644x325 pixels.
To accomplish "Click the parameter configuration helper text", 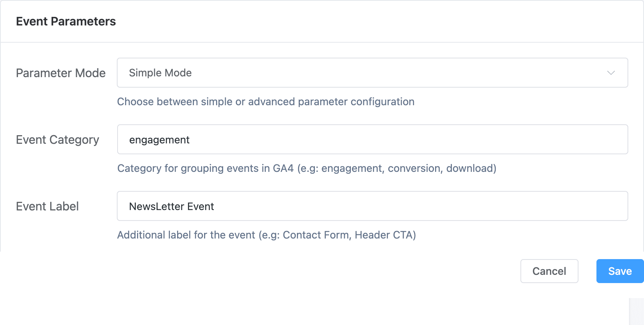I will point(265,101).
